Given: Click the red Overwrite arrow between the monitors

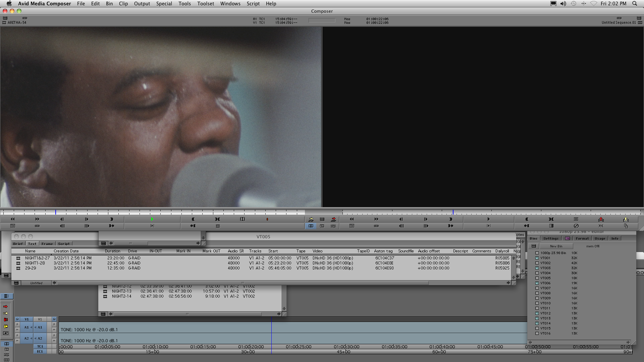Looking at the screenshot, I should [333, 219].
